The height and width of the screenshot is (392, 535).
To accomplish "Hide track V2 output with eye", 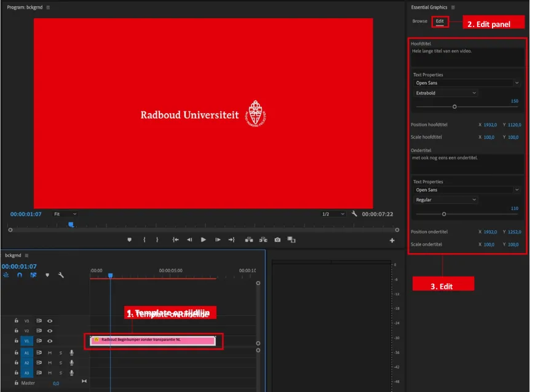I will pyautogui.click(x=50, y=331).
